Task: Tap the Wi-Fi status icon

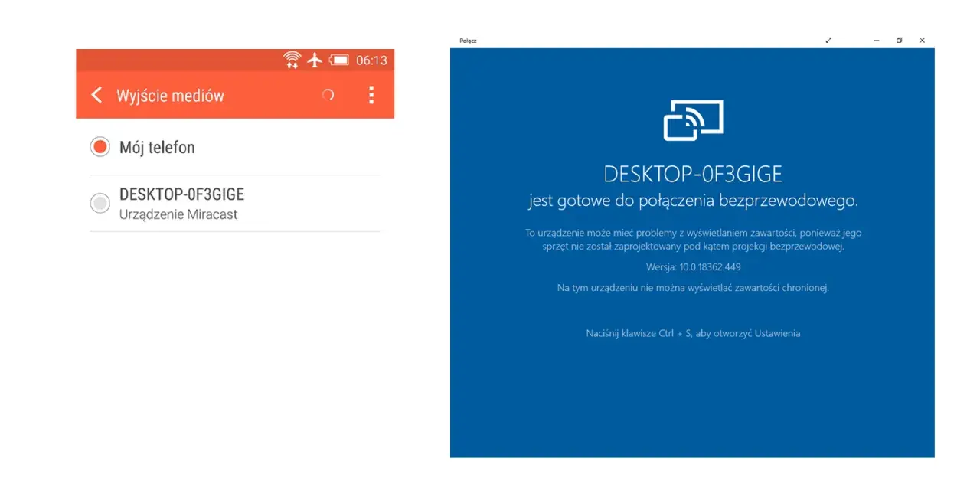Action: [292, 60]
